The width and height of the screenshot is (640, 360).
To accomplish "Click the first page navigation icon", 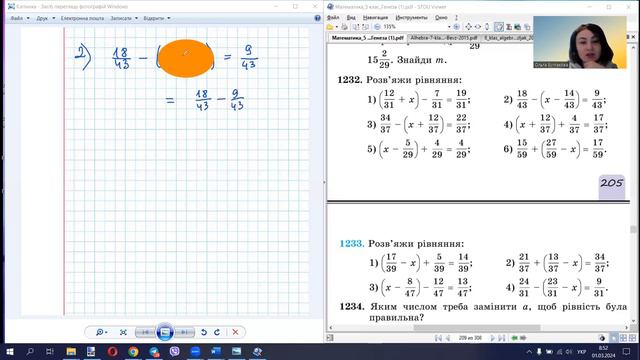I will [x=438, y=338].
